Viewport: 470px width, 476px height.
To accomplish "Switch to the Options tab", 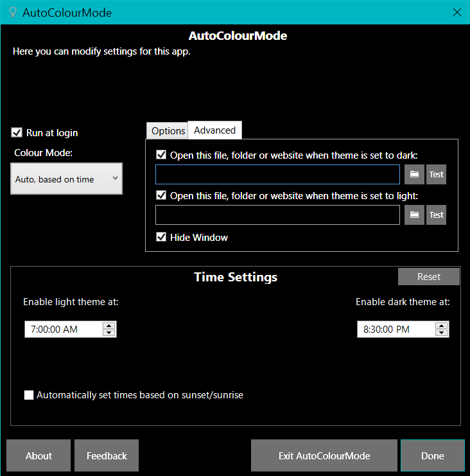I will point(168,131).
